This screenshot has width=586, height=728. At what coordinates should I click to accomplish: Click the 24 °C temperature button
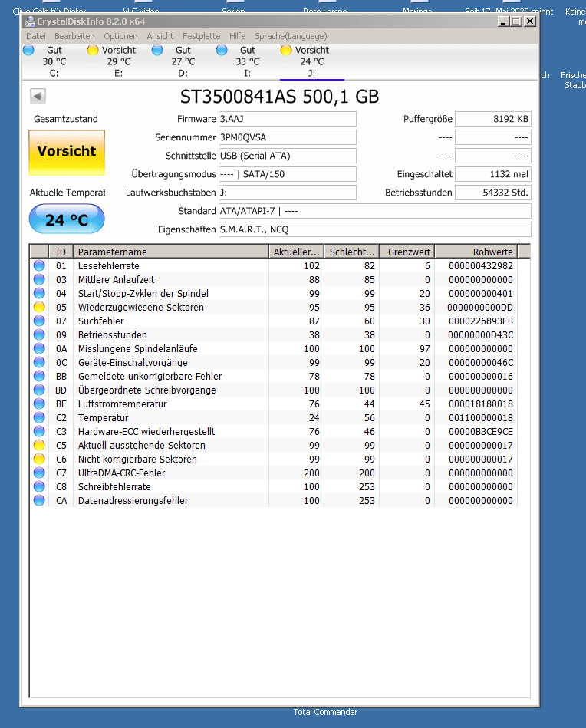pos(67,219)
